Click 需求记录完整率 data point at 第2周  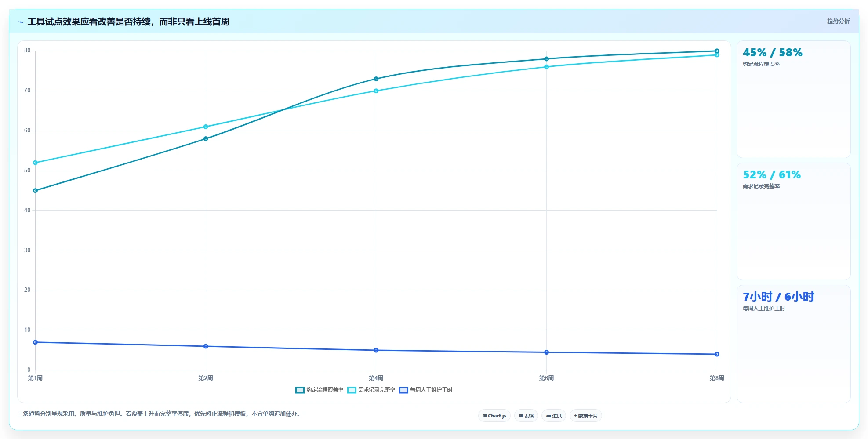click(x=206, y=127)
